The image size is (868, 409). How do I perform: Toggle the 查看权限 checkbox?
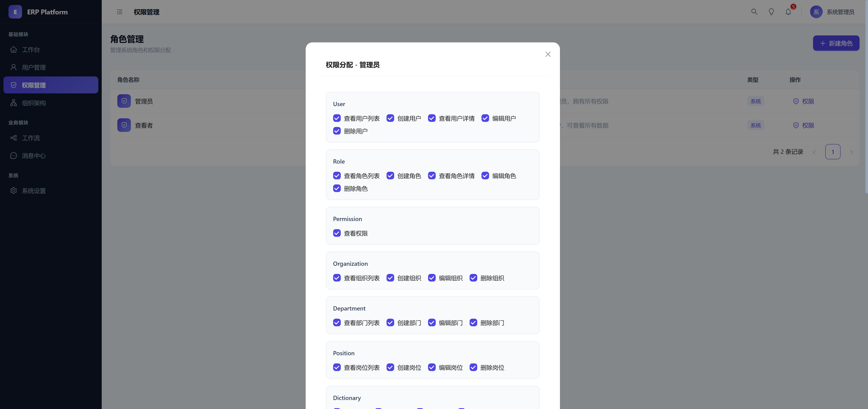[x=337, y=233]
